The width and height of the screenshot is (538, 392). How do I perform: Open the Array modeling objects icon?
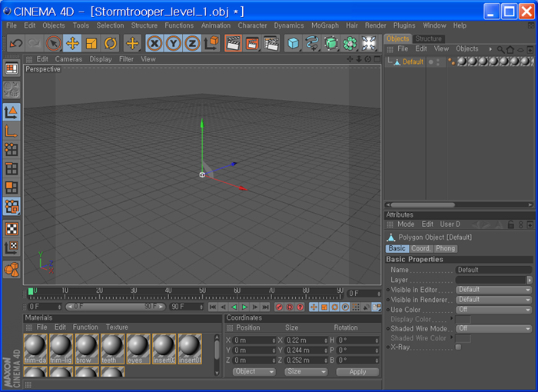pyautogui.click(x=350, y=44)
